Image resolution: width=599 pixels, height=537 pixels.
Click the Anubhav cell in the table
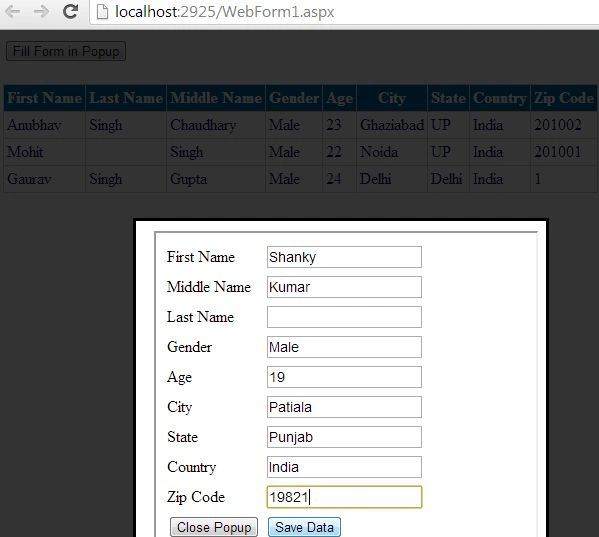coord(45,125)
